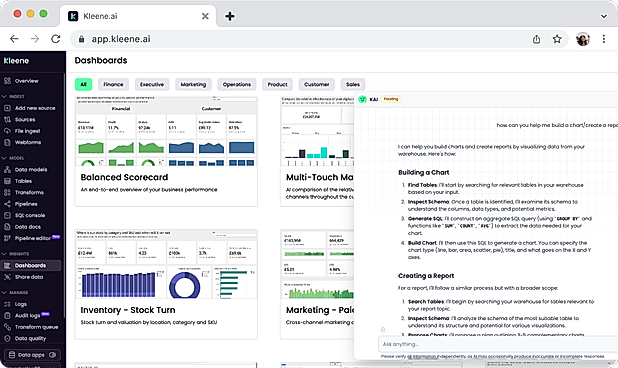Open the Data docs icon
Image resolution: width=618 pixels, height=368 pixels.
coord(7,227)
